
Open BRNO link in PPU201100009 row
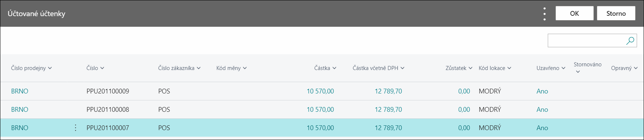click(20, 91)
